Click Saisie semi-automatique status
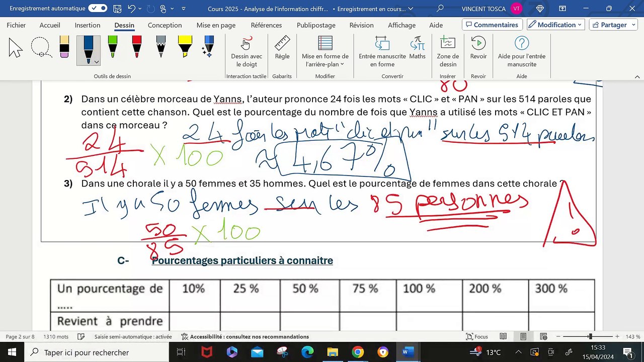Image resolution: width=644 pixels, height=362 pixels. [x=133, y=337]
